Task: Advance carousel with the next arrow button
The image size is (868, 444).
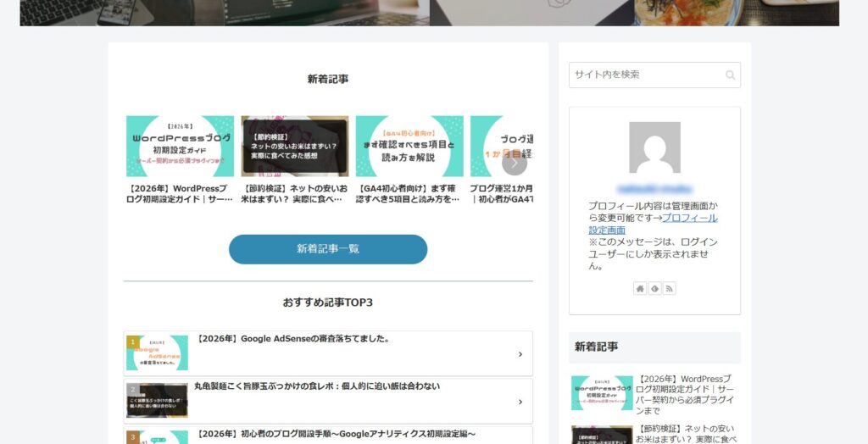Action: pos(515,163)
